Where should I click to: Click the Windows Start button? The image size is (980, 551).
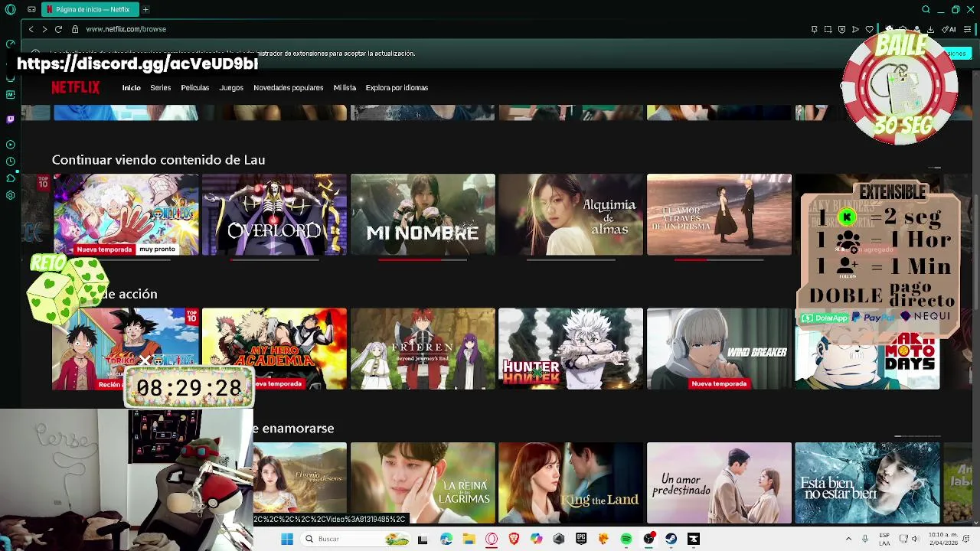coord(287,539)
